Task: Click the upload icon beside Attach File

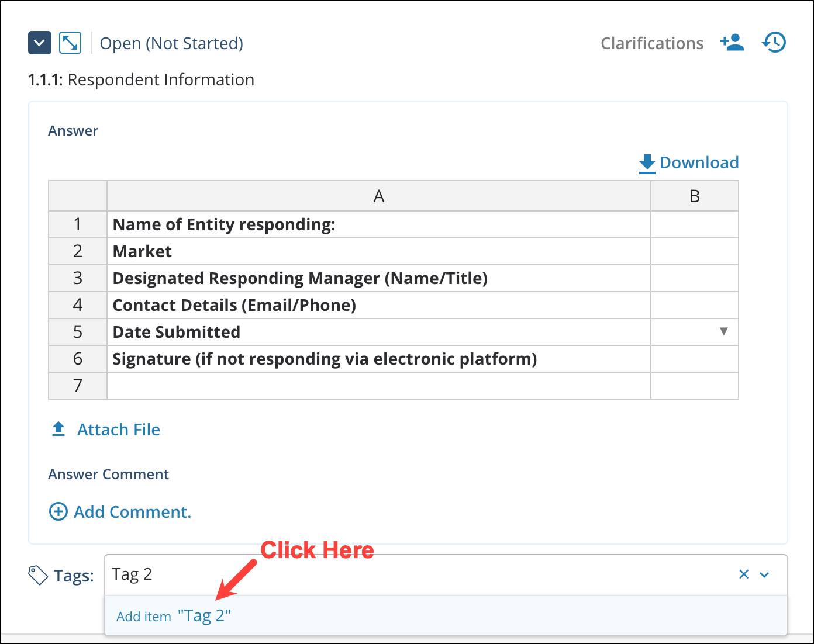Action: click(58, 428)
